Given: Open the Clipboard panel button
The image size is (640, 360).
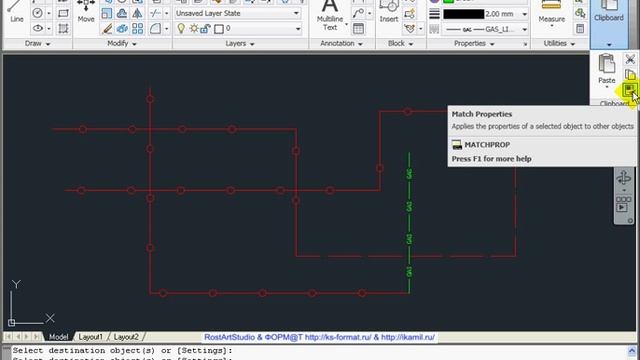Looking at the screenshot, I should coord(609,24).
